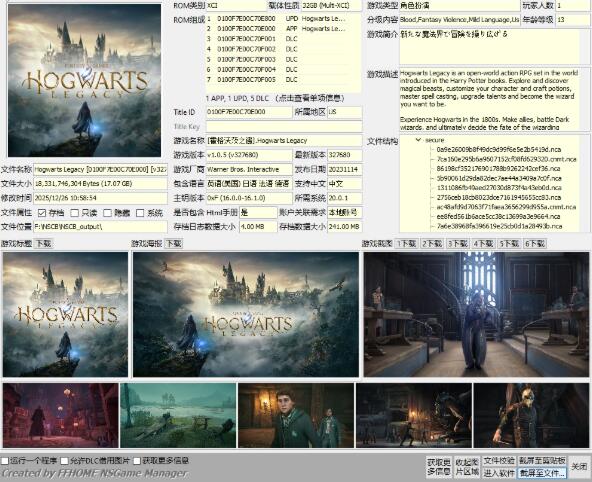Click the 游戏名称 field with Hogwarts Legacy
The width and height of the screenshot is (592, 482).
[x=284, y=141]
